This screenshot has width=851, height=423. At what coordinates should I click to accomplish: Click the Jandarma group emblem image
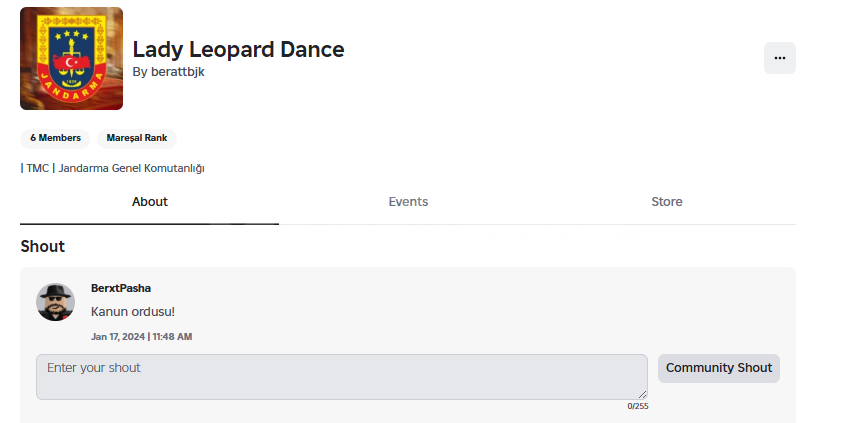click(72, 59)
